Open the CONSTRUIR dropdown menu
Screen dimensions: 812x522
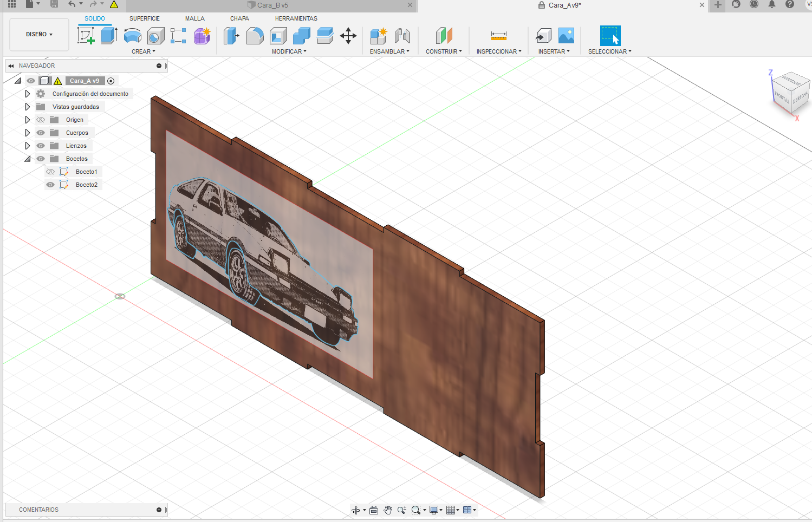pyautogui.click(x=444, y=51)
